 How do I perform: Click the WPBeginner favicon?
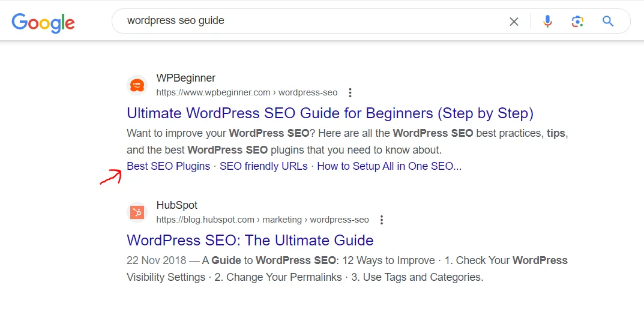(137, 85)
